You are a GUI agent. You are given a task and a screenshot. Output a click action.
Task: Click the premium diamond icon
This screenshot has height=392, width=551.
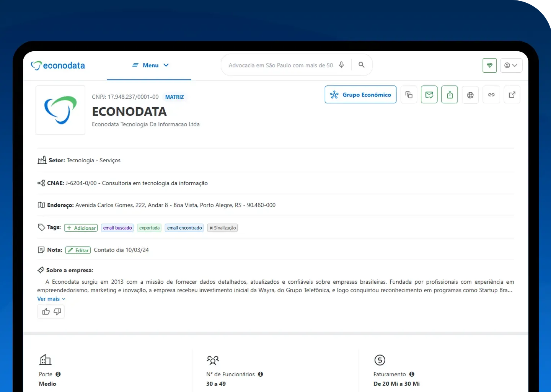(489, 65)
